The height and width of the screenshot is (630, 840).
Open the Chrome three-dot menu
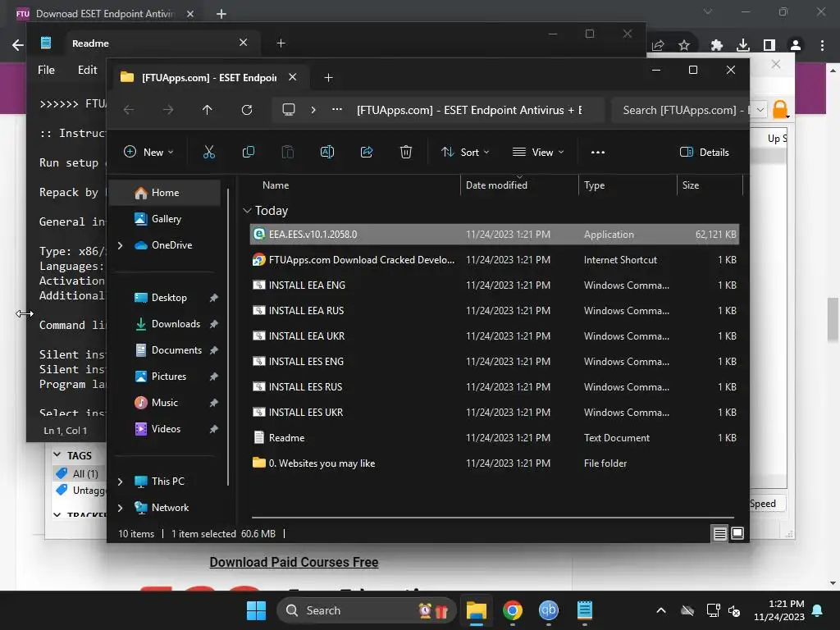tap(822, 46)
